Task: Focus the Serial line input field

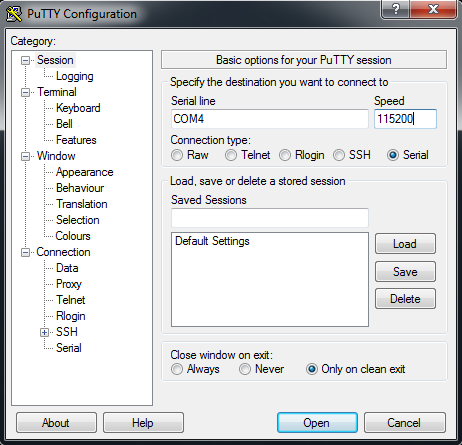Action: click(x=270, y=119)
